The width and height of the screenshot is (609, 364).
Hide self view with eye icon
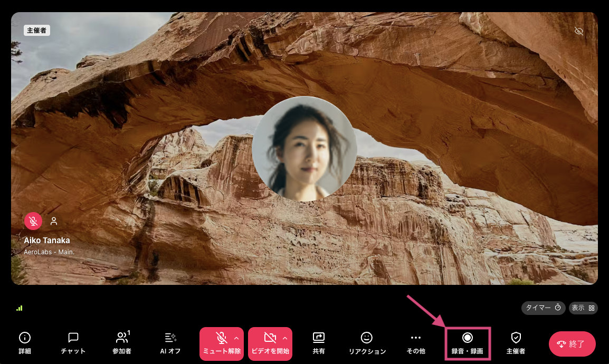579,31
